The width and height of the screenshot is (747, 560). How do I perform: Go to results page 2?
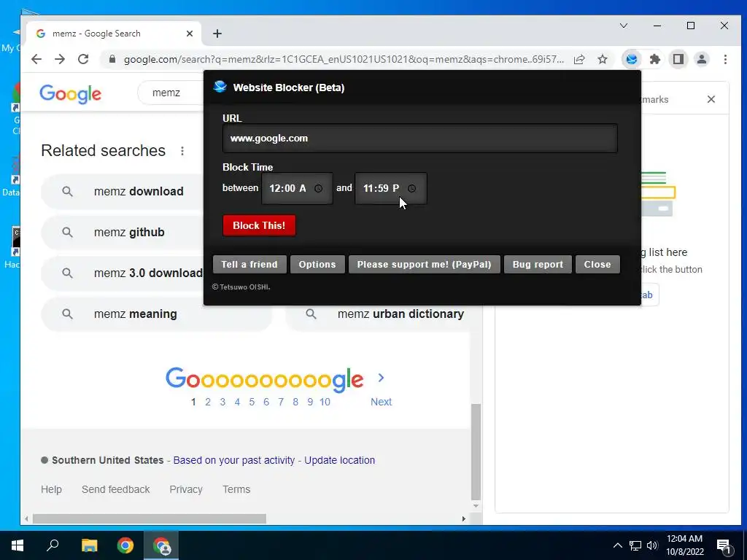(x=208, y=402)
